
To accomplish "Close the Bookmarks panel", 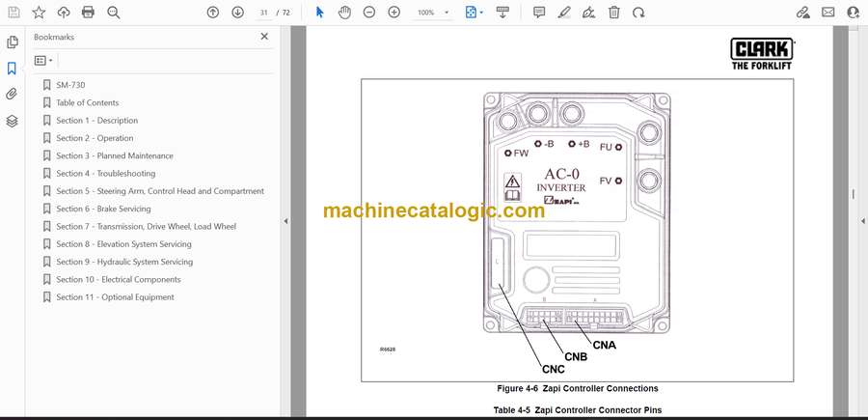I will click(264, 37).
